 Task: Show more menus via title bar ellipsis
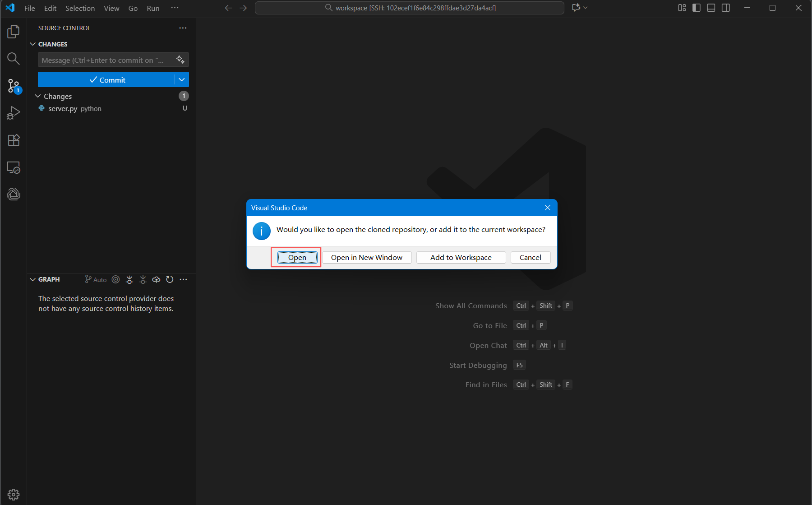(x=175, y=8)
